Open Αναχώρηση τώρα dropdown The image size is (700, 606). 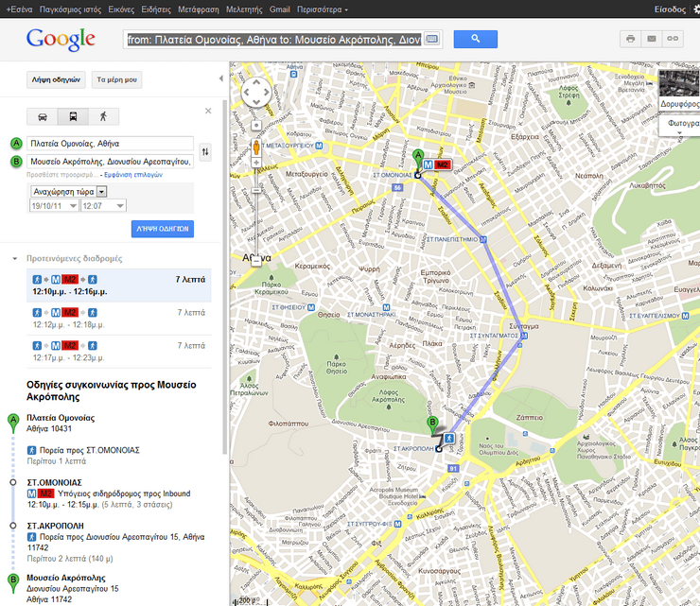[69, 192]
